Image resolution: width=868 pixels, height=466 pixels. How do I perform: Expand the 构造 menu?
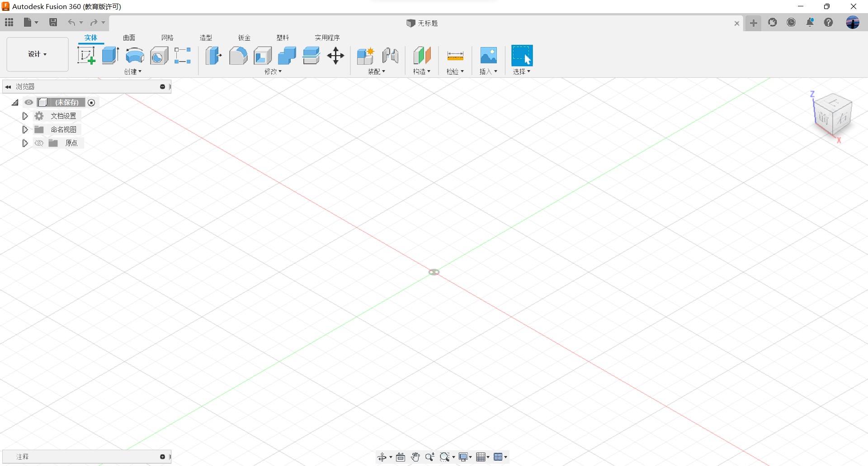(422, 71)
